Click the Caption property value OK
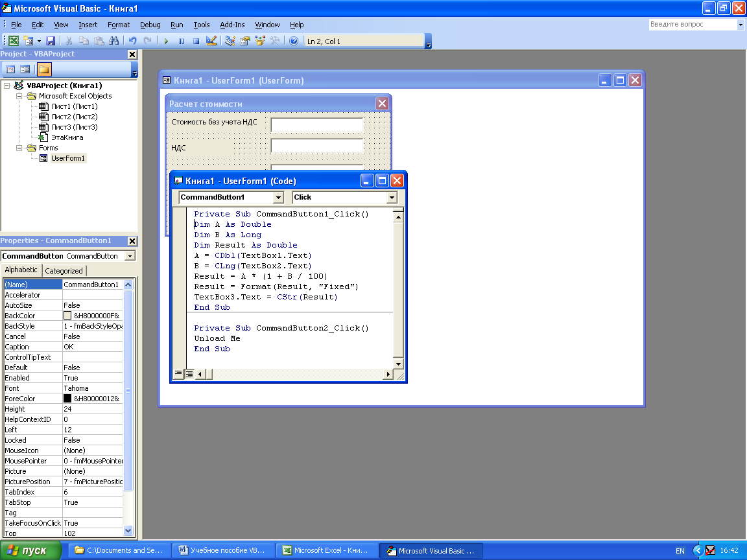The image size is (747, 560). click(x=93, y=347)
